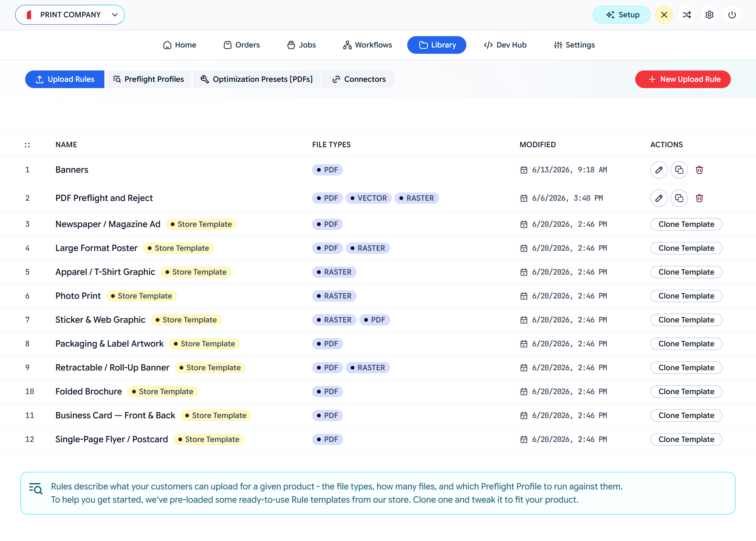Click the New Upload Rule button
756x541 pixels.
tap(683, 79)
